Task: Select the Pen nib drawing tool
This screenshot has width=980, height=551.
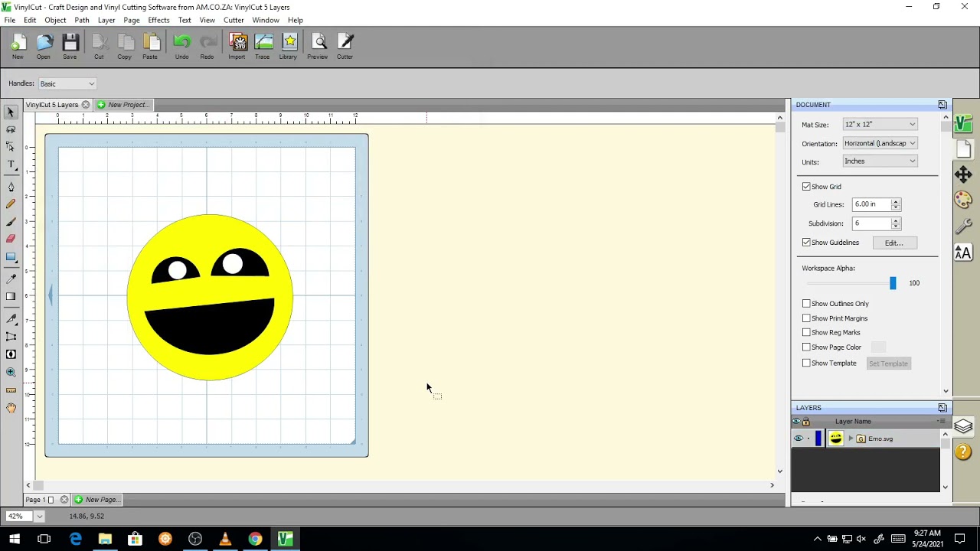Action: point(11,187)
